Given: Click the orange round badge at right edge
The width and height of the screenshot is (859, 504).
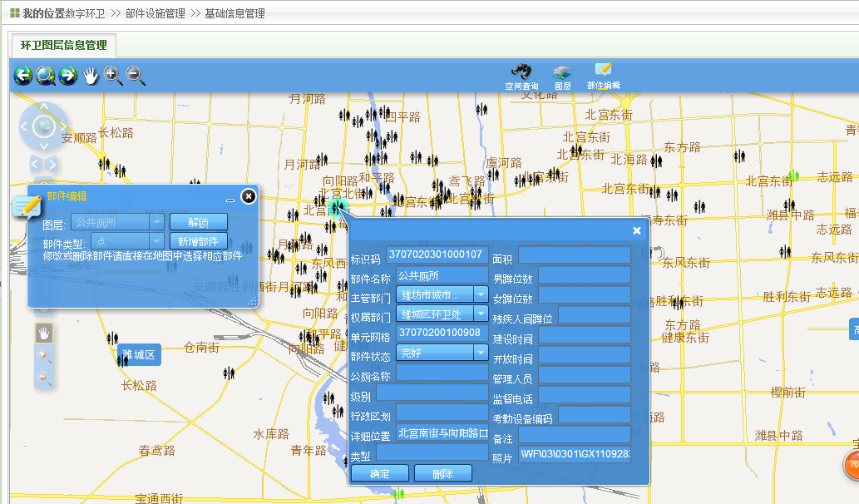Looking at the screenshot, I should pyautogui.click(x=852, y=466).
